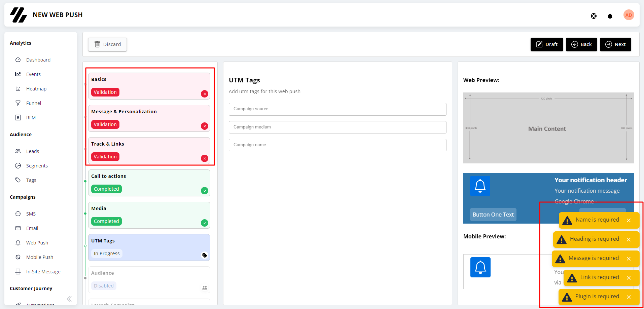Click the Track & Links error icon

(x=205, y=158)
